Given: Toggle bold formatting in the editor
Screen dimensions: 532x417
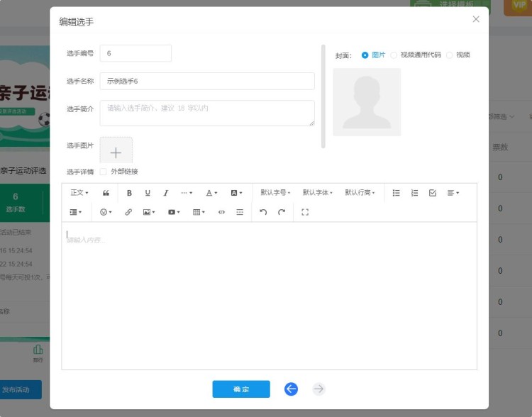Looking at the screenshot, I should pyautogui.click(x=129, y=193).
